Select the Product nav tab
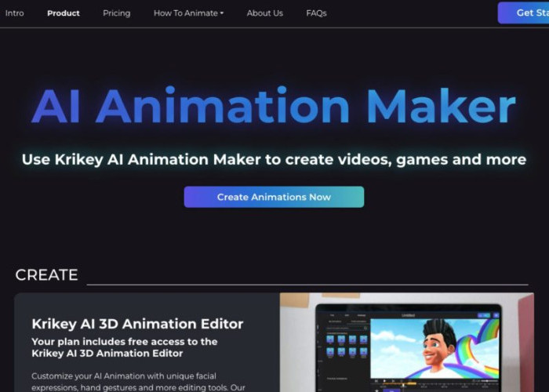The width and height of the screenshot is (549, 392). [x=63, y=13]
